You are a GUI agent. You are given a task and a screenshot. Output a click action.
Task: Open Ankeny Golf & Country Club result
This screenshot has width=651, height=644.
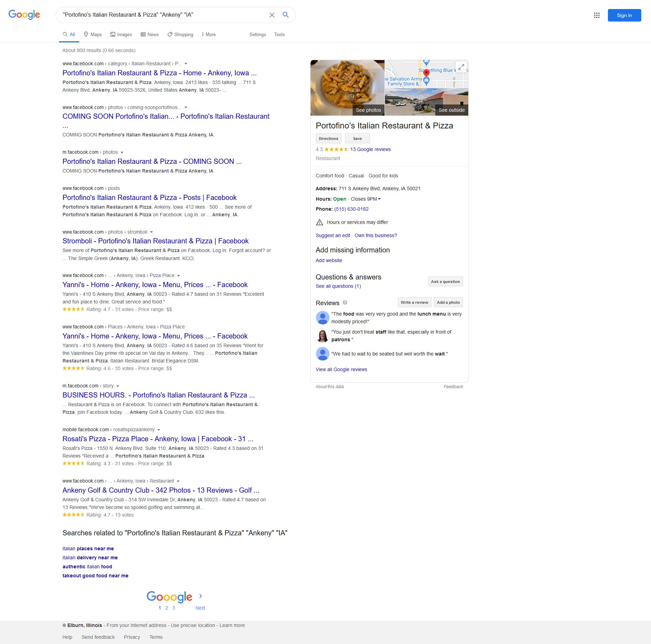(161, 490)
